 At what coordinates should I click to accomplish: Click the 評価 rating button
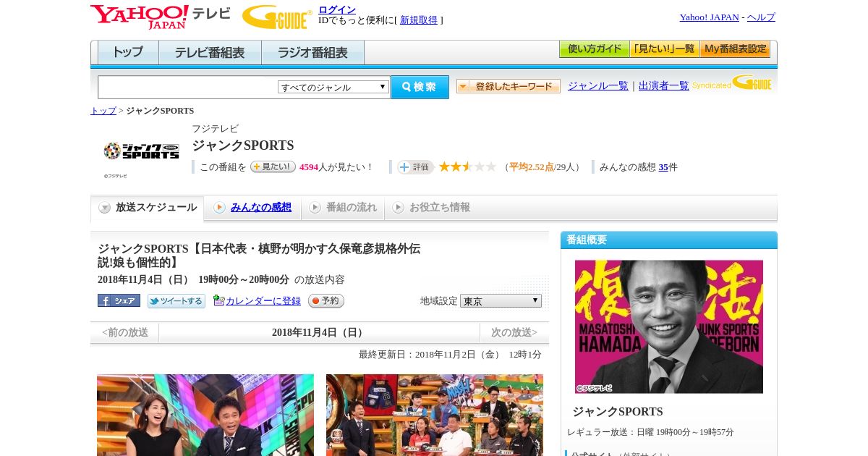pyautogui.click(x=415, y=167)
